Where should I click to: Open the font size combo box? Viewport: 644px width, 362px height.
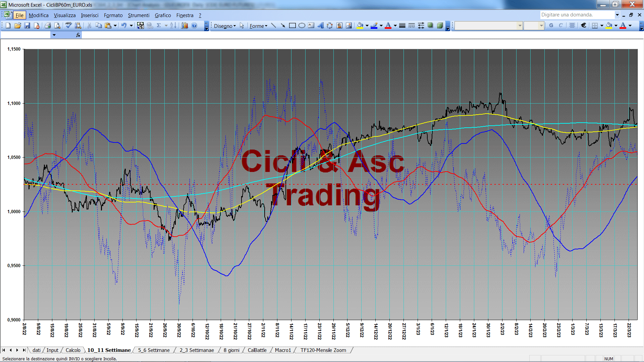pos(534,26)
